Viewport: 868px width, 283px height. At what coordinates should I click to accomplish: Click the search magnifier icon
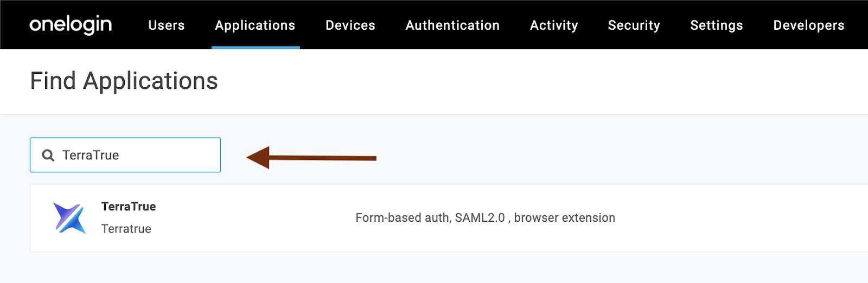click(x=48, y=156)
